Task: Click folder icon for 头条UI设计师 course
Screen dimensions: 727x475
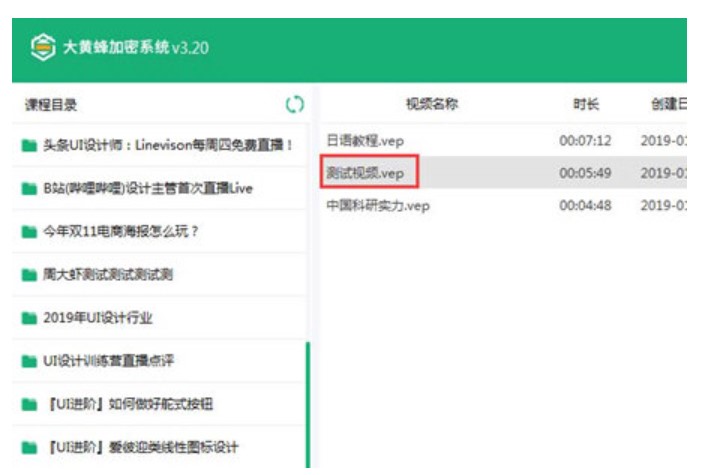Action: 29,146
